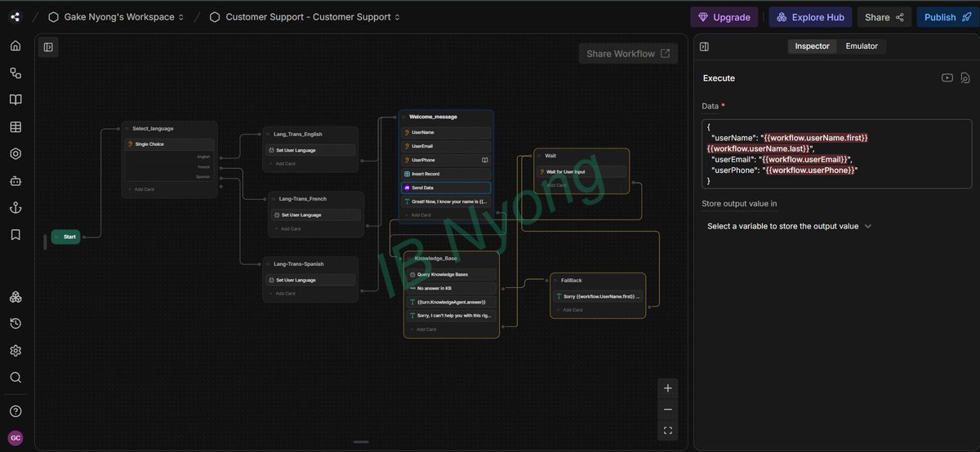Viewport: 980px width, 452px height.
Task: Open the settings gear icon in sidebar
Action: 16,351
